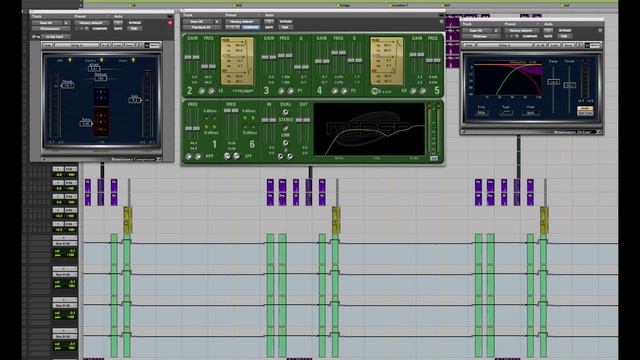Toggle band 3 left enable knob in FilterBank

[x=281, y=91]
